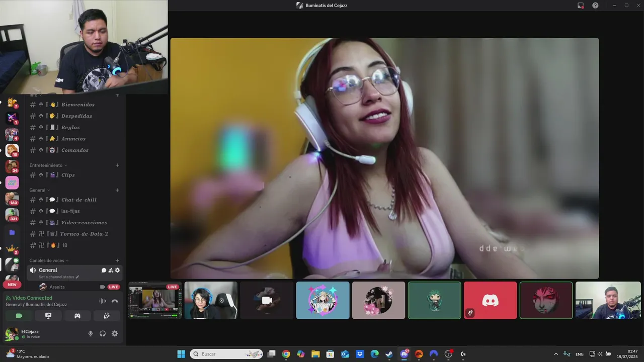Toggle noise suppression waveform icon
This screenshot has width=644, height=362.
point(103,301)
